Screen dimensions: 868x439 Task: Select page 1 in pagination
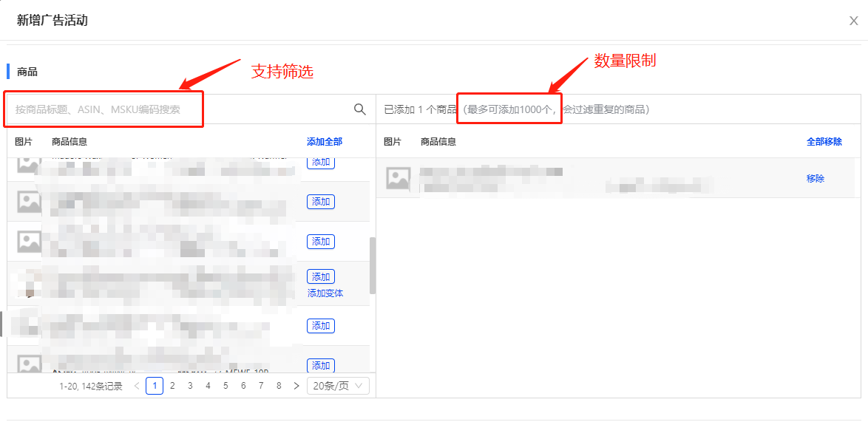155,386
